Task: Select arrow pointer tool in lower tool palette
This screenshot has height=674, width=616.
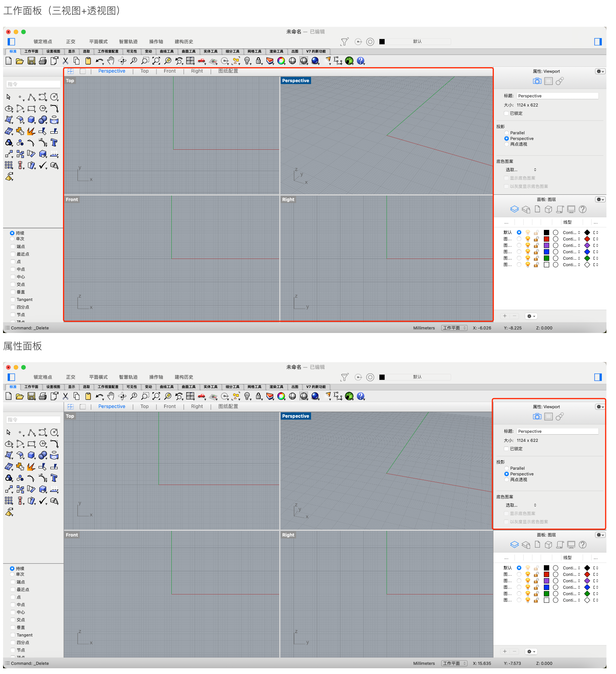Action: [x=9, y=433]
